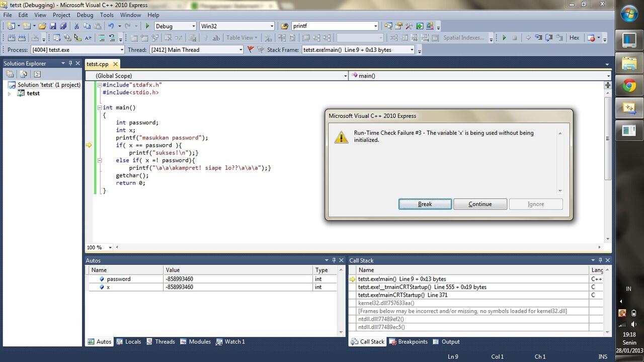Viewport: 644px width, 362px height.
Task: Open Chrome from the Windows taskbar
Action: click(629, 86)
